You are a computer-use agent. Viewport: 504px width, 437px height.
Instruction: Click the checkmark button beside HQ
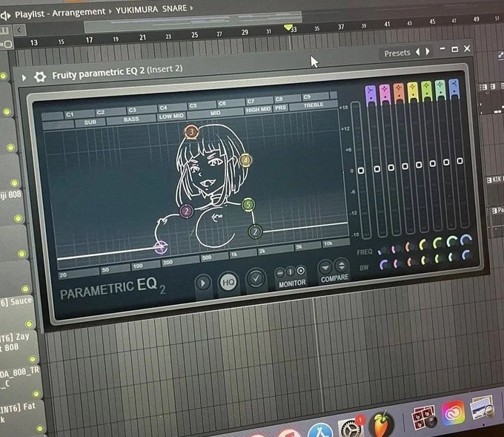tap(256, 279)
